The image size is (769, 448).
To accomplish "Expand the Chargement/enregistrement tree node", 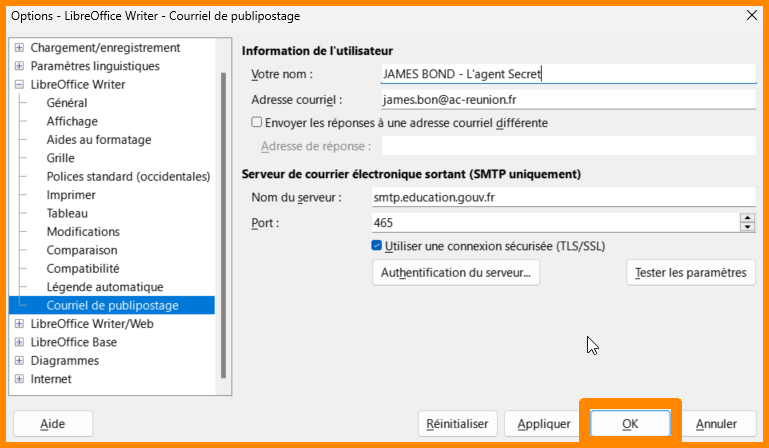I will [x=19, y=48].
